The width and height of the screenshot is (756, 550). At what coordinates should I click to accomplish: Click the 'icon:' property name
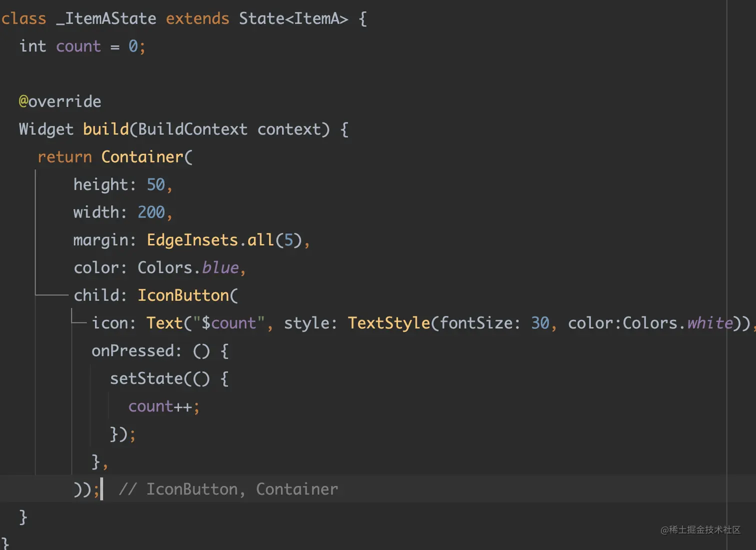coord(114,323)
